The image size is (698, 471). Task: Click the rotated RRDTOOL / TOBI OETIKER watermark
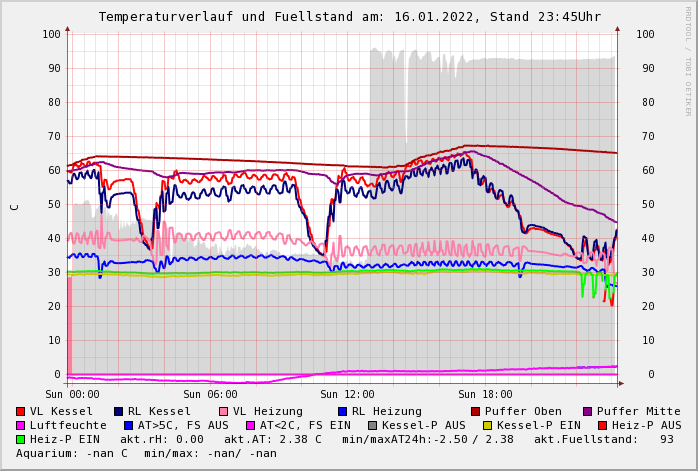[688, 60]
